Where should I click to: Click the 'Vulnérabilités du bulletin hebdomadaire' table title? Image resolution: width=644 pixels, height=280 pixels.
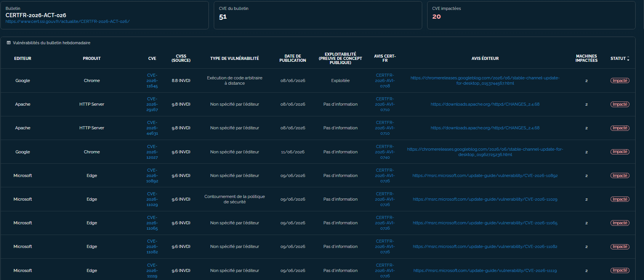pyautogui.click(x=51, y=43)
